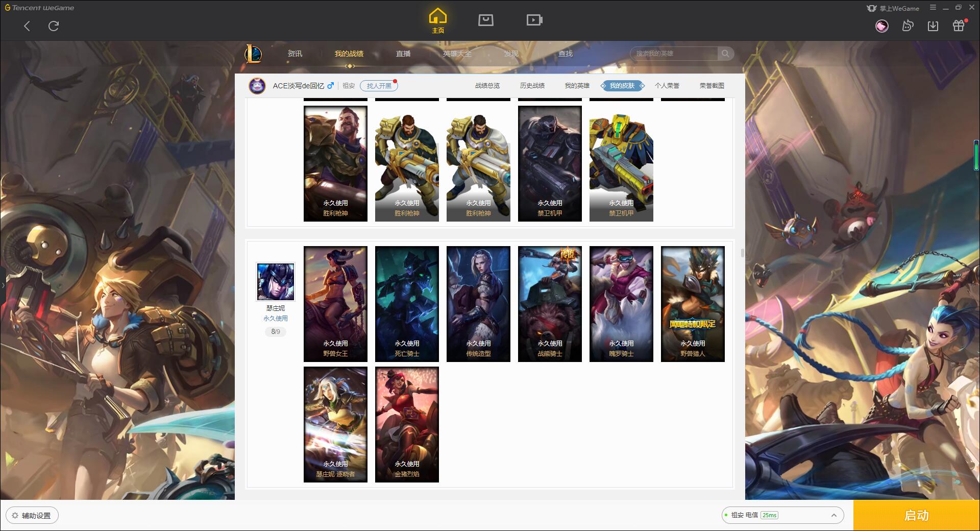The height and width of the screenshot is (531, 980).
Task: Open the 个人荣誉 sub-tab
Action: [667, 86]
